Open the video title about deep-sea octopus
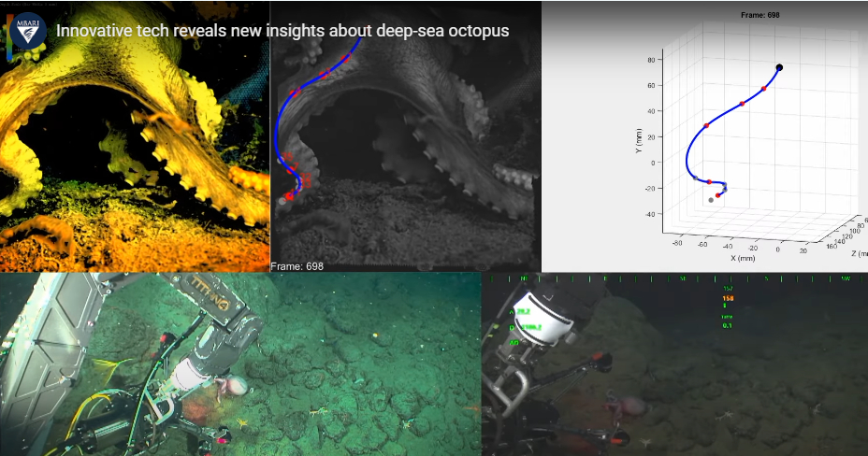868x456 pixels. [x=282, y=31]
